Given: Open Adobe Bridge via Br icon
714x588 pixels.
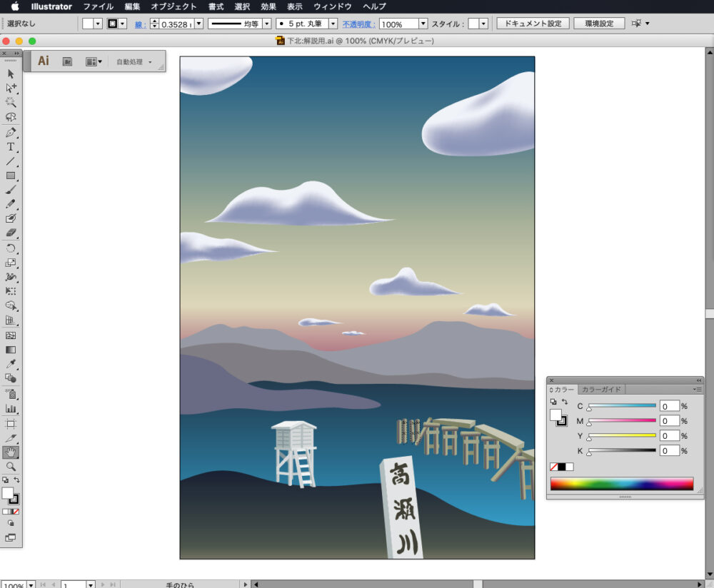Looking at the screenshot, I should click(x=67, y=61).
